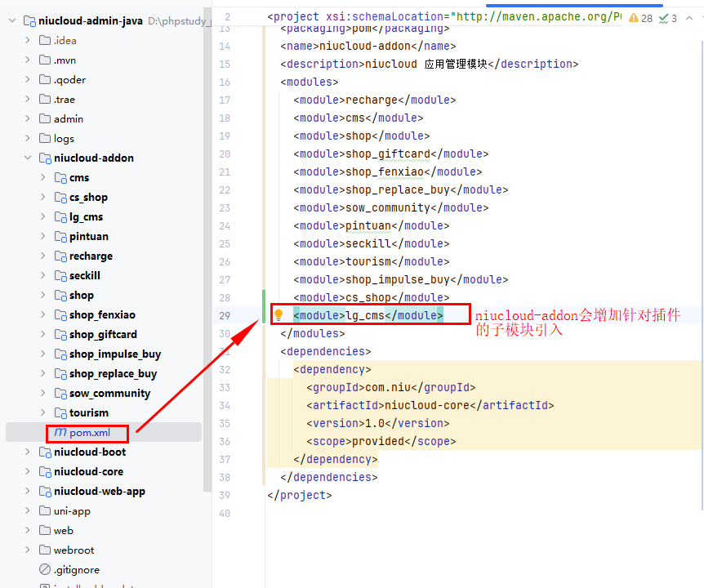Click the Maven icon beside pom.xml
The width and height of the screenshot is (704, 588).
coord(60,432)
